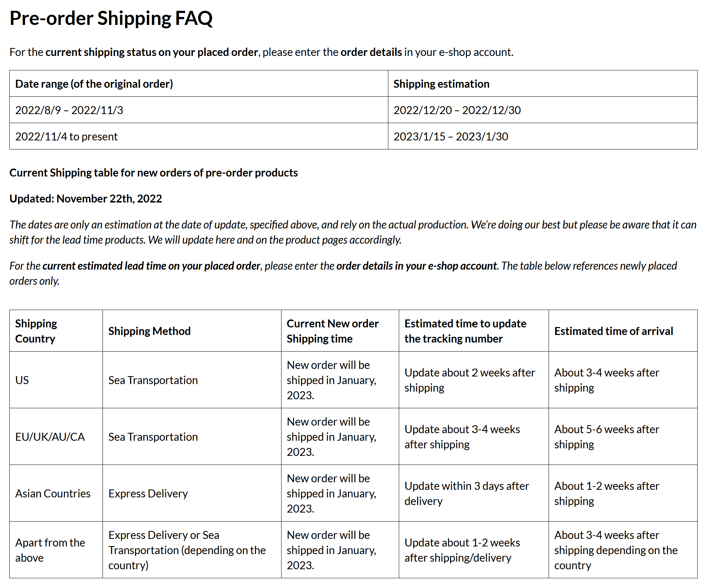Screen dimensions: 707x588
Task: Click the "Estimated time of arrival" header
Action: point(614,331)
